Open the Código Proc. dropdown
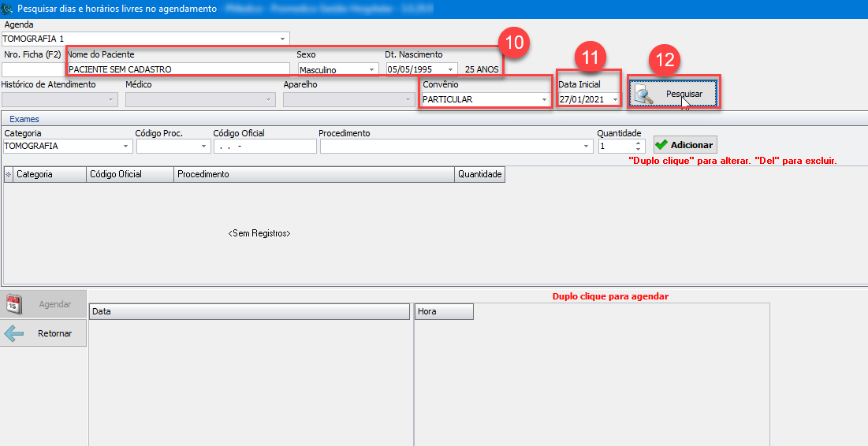Image resolution: width=868 pixels, height=446 pixels. pos(204,147)
